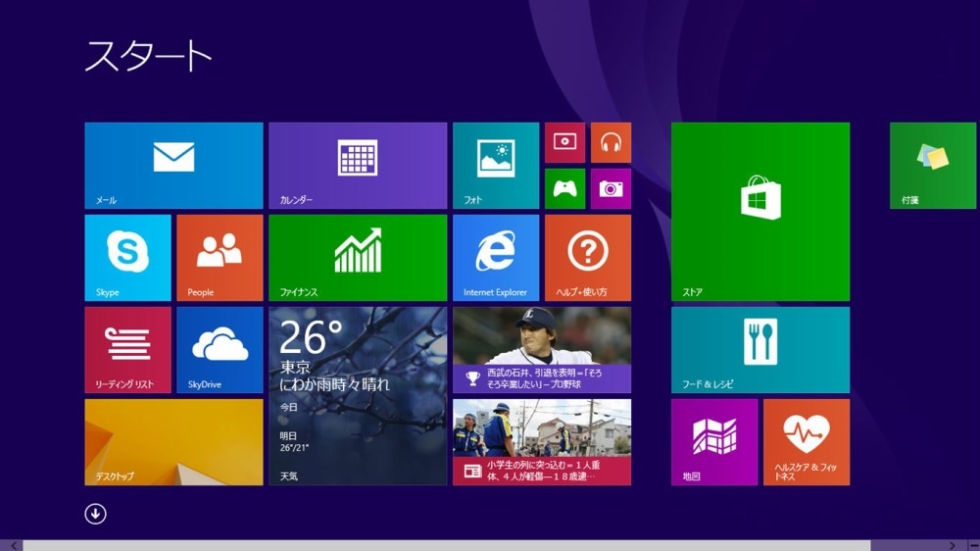
Task: Open the baseball sports news tile
Action: (x=541, y=349)
